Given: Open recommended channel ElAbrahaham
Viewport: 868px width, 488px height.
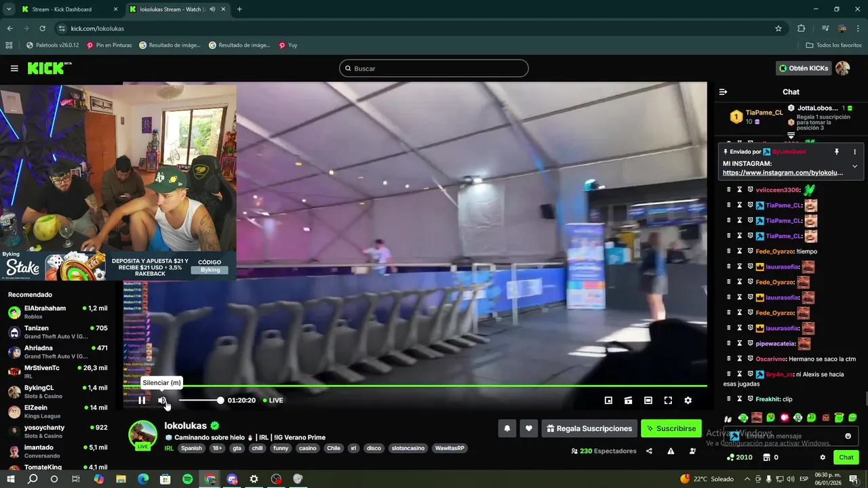Looking at the screenshot, I should pyautogui.click(x=59, y=312).
